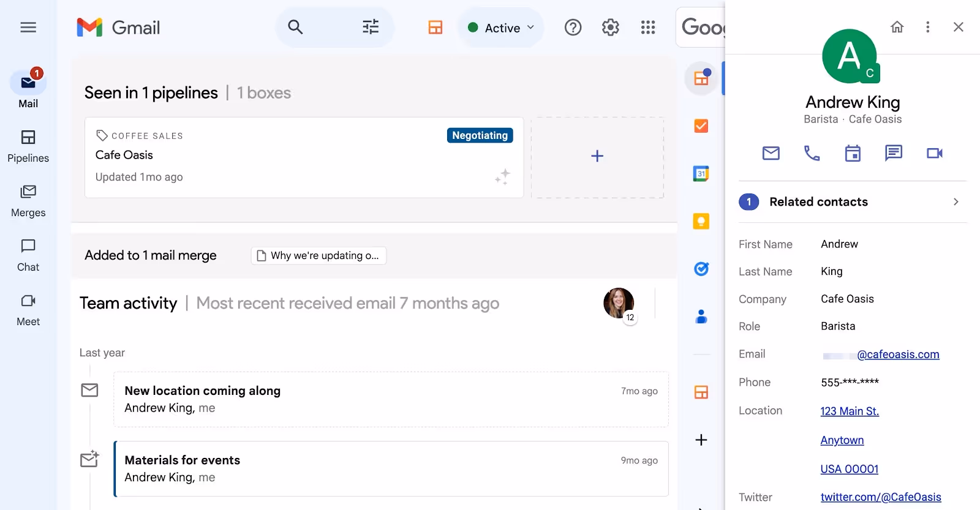This screenshot has height=510, width=980.
Task: Click the Streak icon in header
Action: 435,28
